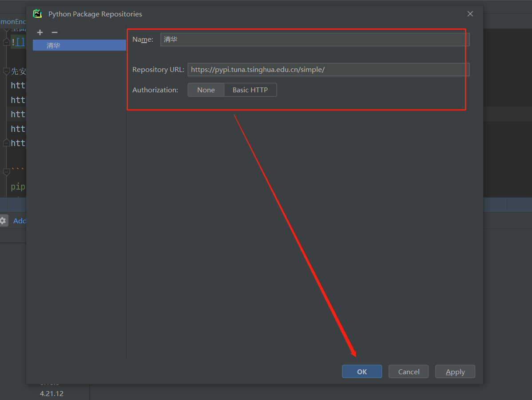The width and height of the screenshot is (532, 400).
Task: Confirm the dialog with OK
Action: tap(362, 372)
